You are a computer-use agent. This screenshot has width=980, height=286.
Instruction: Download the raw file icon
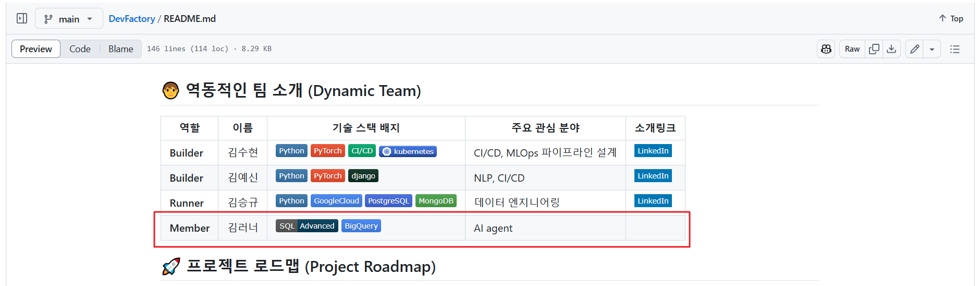[x=891, y=49]
